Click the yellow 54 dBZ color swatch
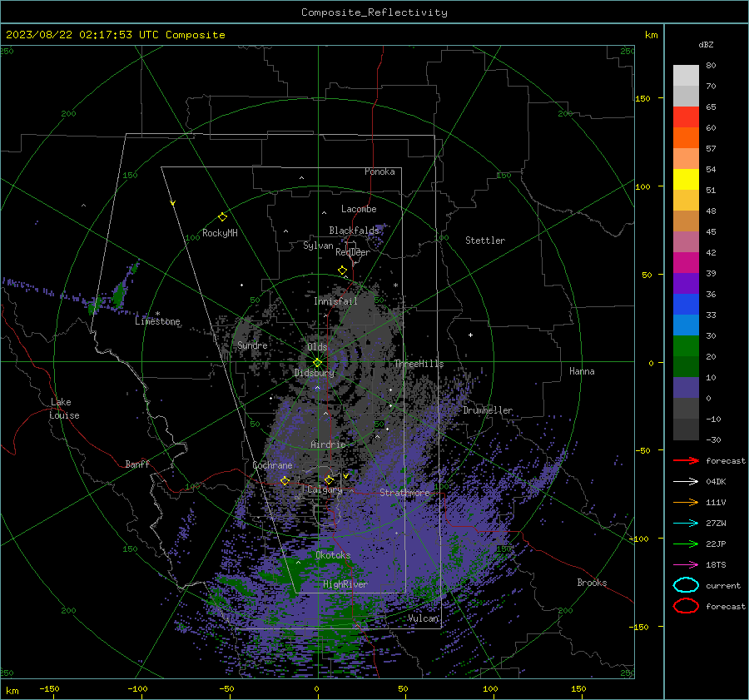The width and height of the screenshot is (749, 700). tap(686, 179)
